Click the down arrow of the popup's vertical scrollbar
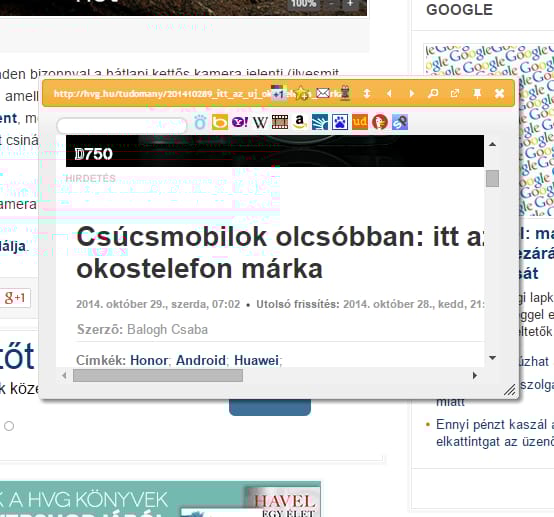 pos(493,358)
